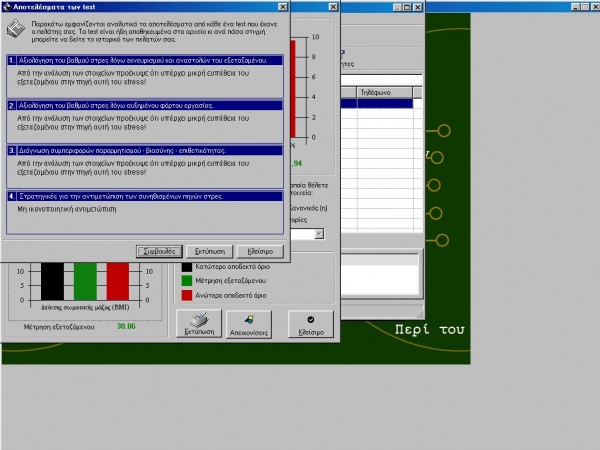Image resolution: width=600 pixels, height=450 pixels.
Task: Select result header 2 about αυξημένου φόρτου εργασίας
Action: pos(145,106)
